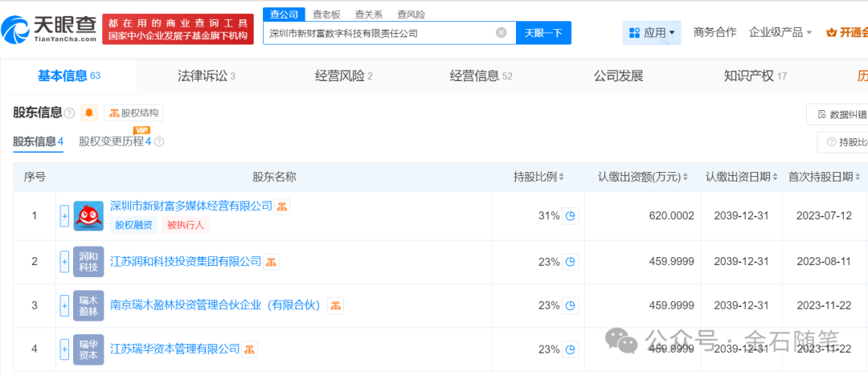The image size is (868, 376).
Task: Open the 法律诉讼 tab
Action: pyautogui.click(x=206, y=76)
